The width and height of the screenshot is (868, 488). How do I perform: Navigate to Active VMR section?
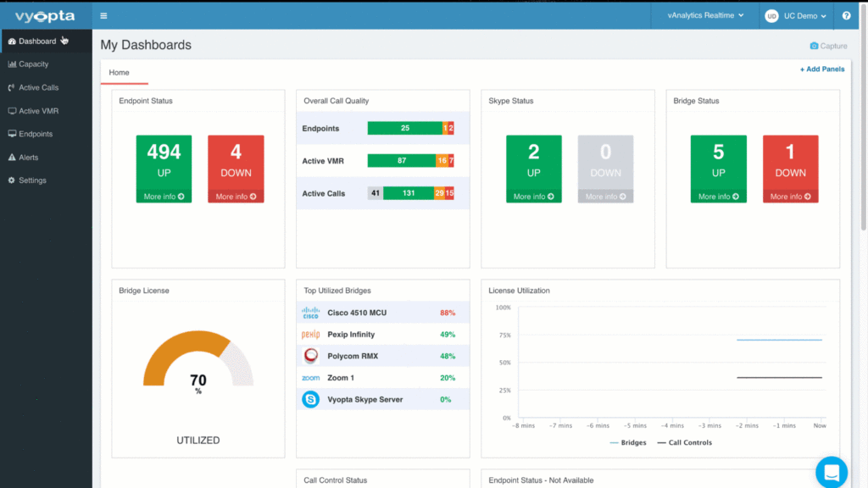[46, 111]
